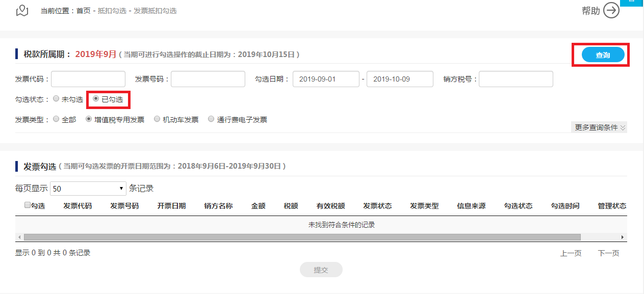This screenshot has width=644, height=294.
Task: Click the horizontal scrollbar right arrow
Action: [622, 237]
